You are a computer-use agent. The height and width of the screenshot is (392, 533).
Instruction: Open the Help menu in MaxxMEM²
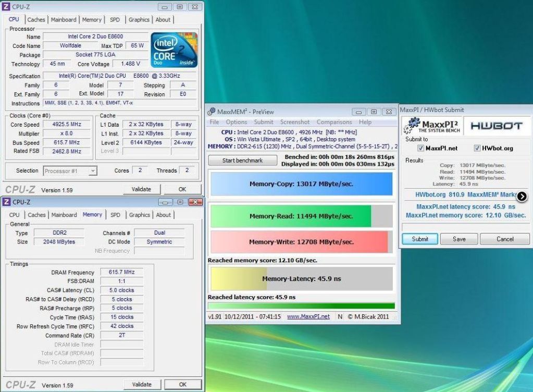(x=365, y=122)
